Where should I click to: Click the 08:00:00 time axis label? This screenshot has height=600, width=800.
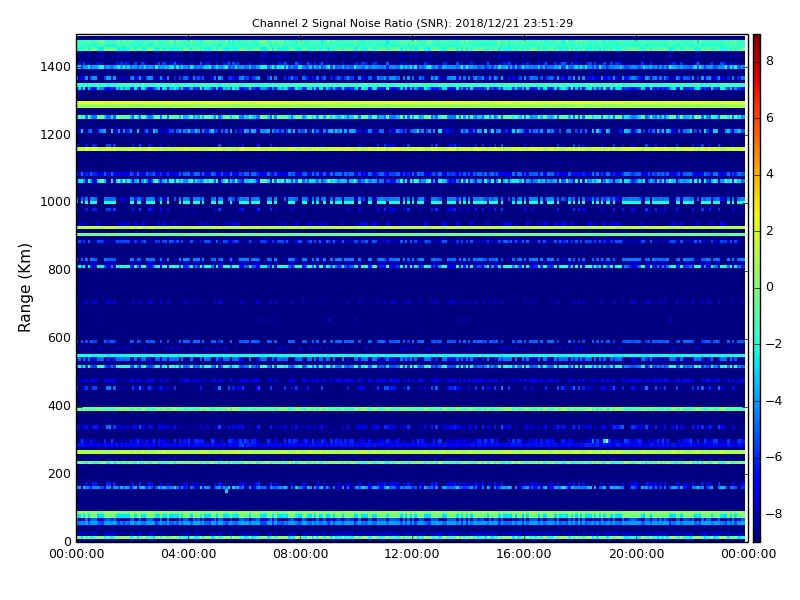(x=301, y=554)
